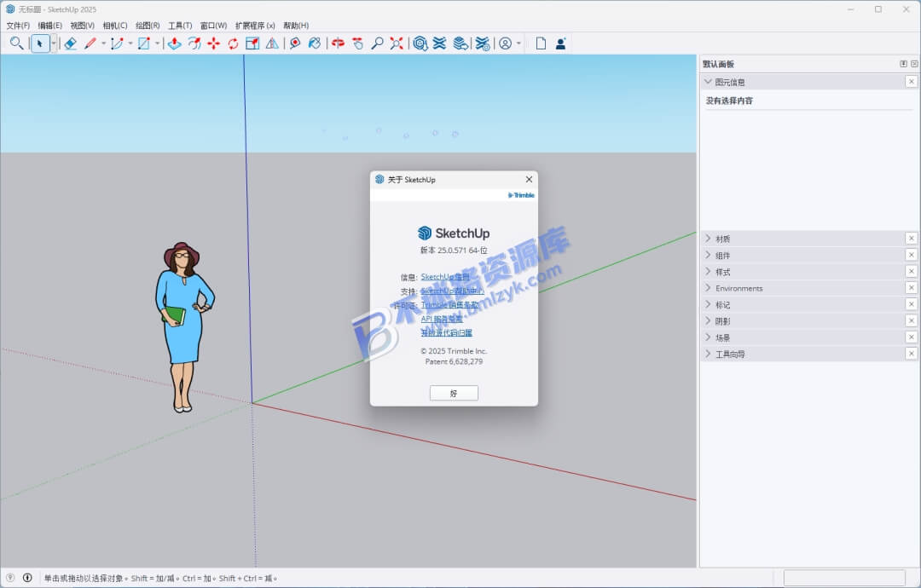Select the Pan hand tool
Image resolution: width=921 pixels, height=588 pixels.
click(357, 43)
